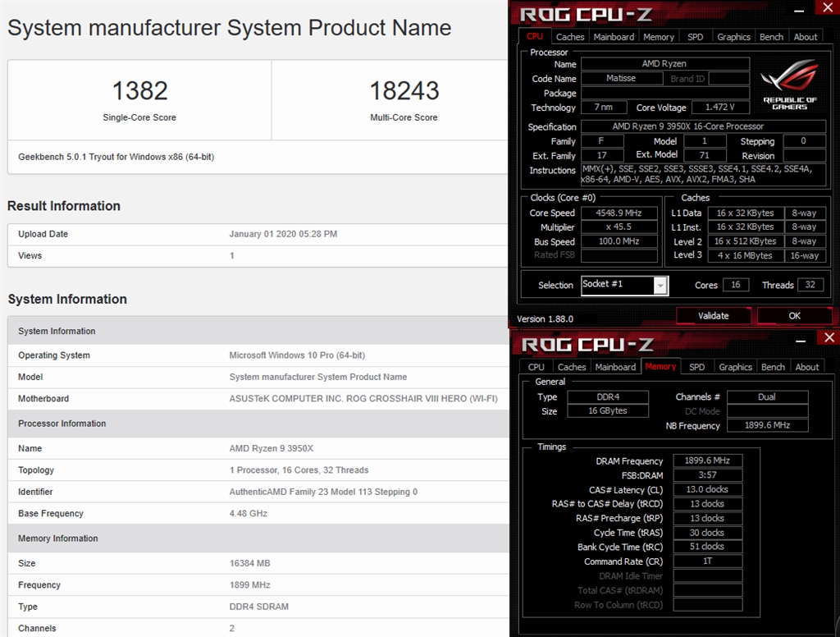Open SPD tab in top CPU-Z window
Viewport: 840px width, 637px height.
tap(696, 37)
